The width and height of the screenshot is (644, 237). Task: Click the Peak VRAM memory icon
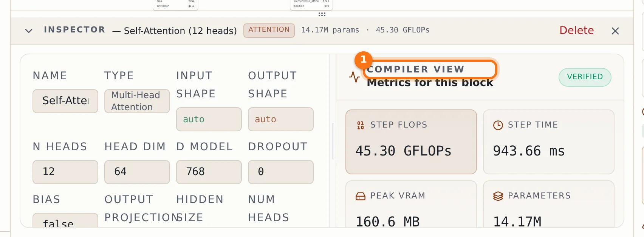(x=361, y=196)
